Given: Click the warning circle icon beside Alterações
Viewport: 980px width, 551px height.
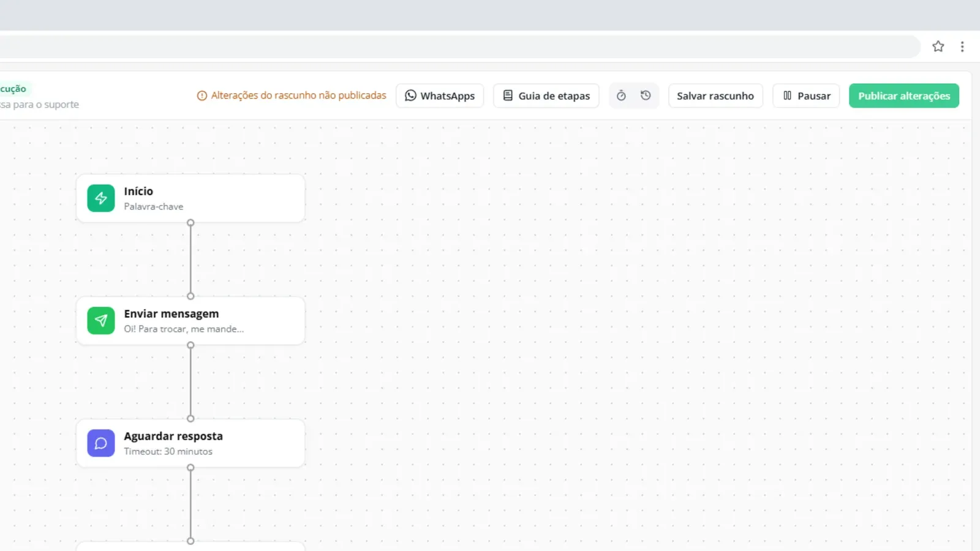Looking at the screenshot, I should pos(202,96).
